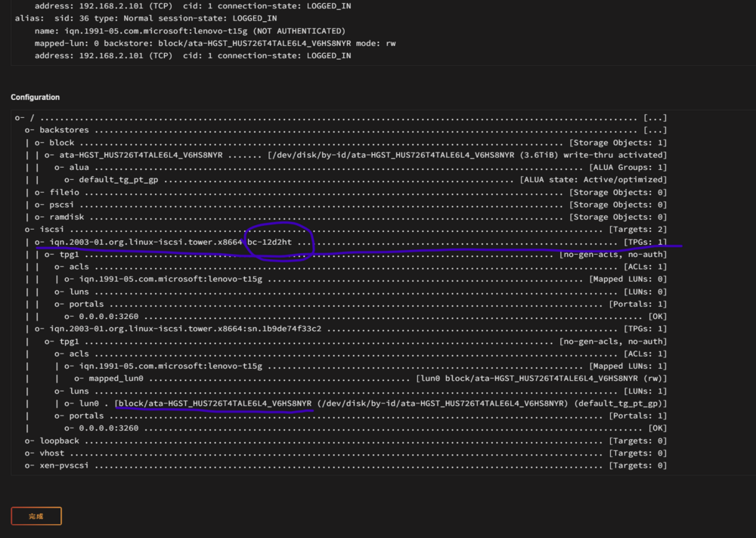Click the block backstore row
Image resolution: width=756 pixels, height=538 pixels.
[351, 143]
